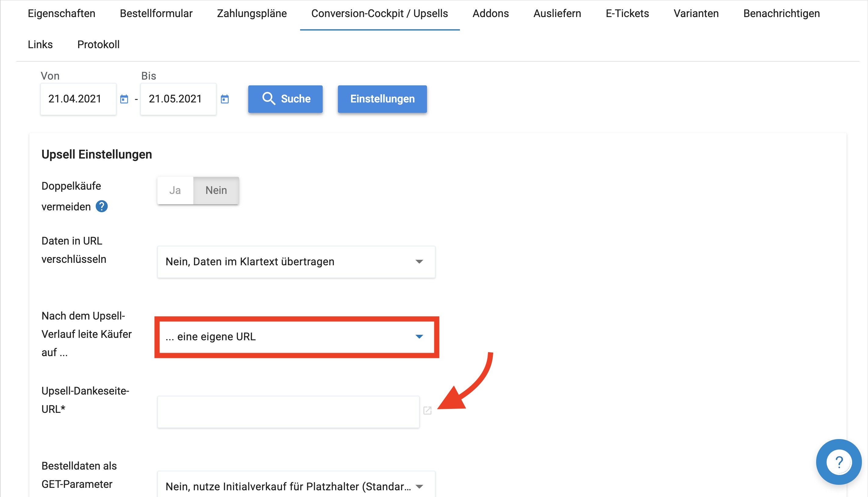Open the round help chat button
Screen dimensions: 868x497
tap(839, 462)
